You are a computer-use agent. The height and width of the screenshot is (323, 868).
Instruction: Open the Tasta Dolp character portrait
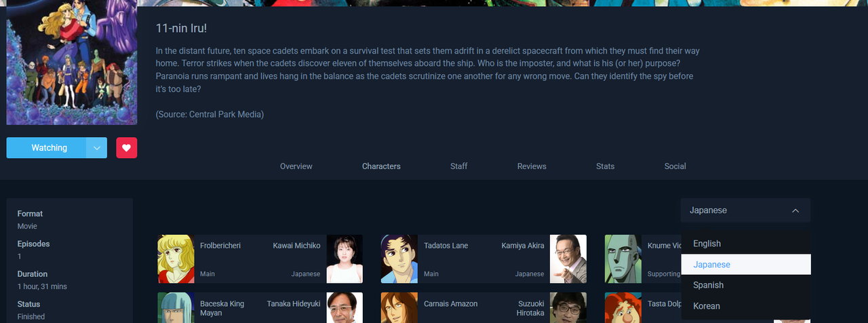pos(623,308)
